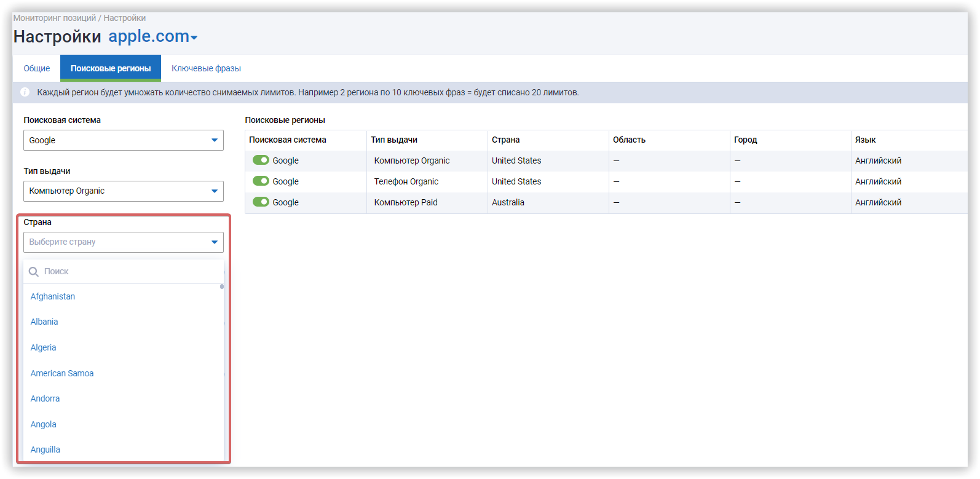Toggle off the Компьютер Paid Google region
980x479 pixels.
pyautogui.click(x=261, y=202)
